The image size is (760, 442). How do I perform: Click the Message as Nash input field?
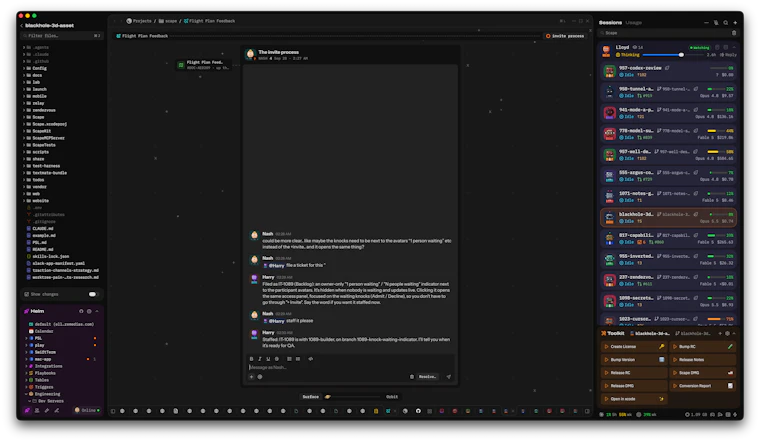tap(349, 367)
